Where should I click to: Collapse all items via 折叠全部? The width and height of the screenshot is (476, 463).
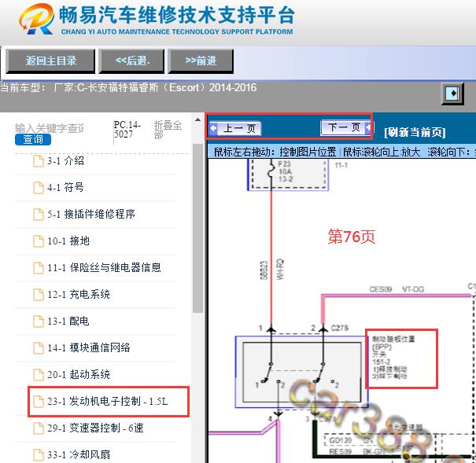[168, 130]
